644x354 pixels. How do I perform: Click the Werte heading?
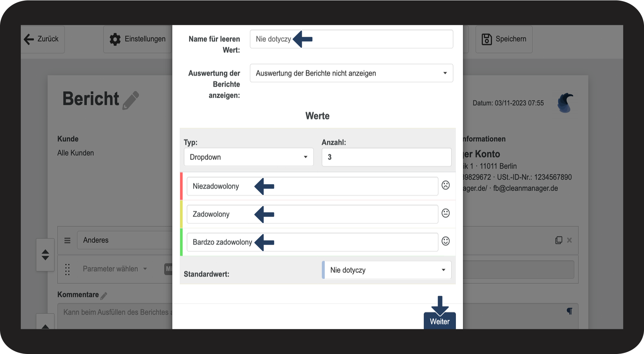click(317, 116)
